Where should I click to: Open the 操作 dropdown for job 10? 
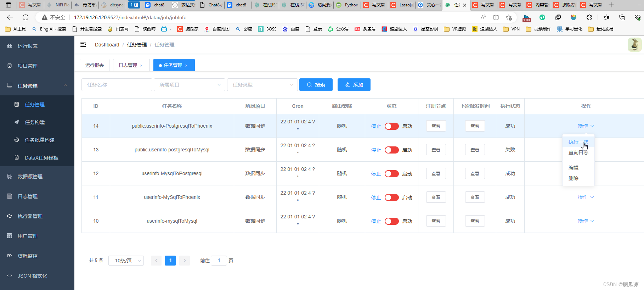(586, 221)
